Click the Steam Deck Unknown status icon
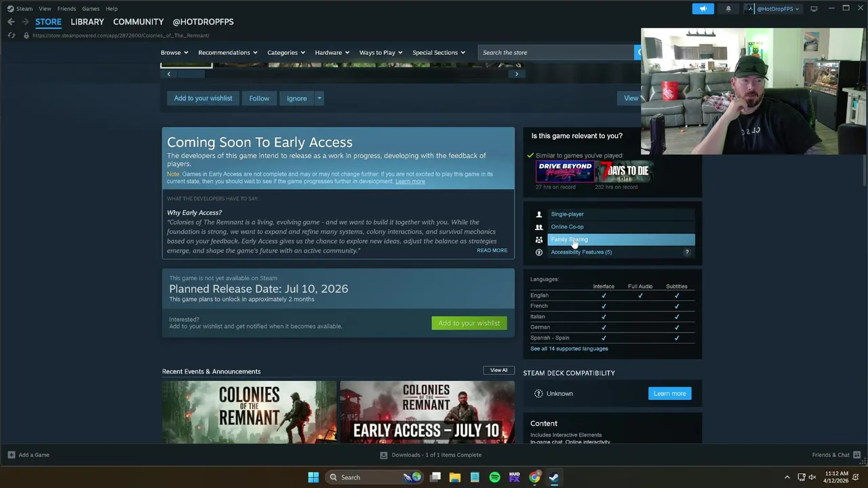Image resolution: width=868 pixels, height=488 pixels. [538, 394]
